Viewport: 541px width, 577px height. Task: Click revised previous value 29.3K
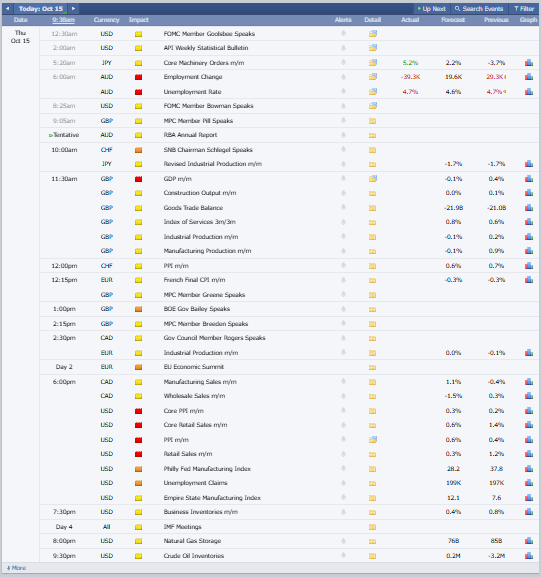[494, 77]
